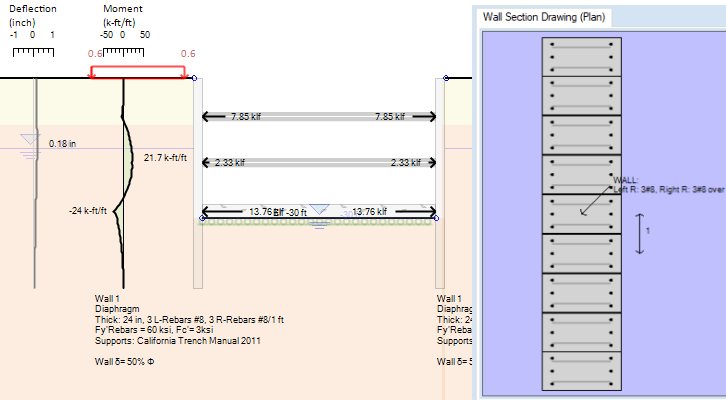Image resolution: width=726 pixels, height=400 pixels.
Task: Click the deflection diagram line
Action: [x=35, y=185]
